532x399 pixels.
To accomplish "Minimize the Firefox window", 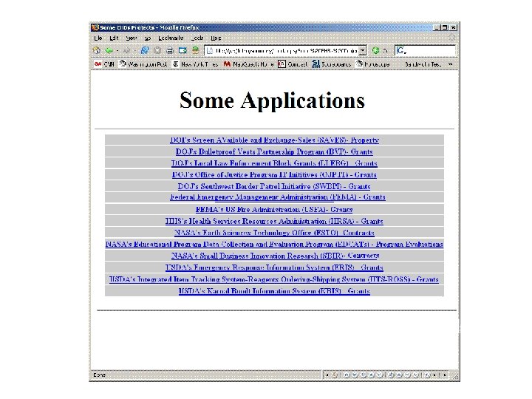I will pyautogui.click(x=437, y=27).
